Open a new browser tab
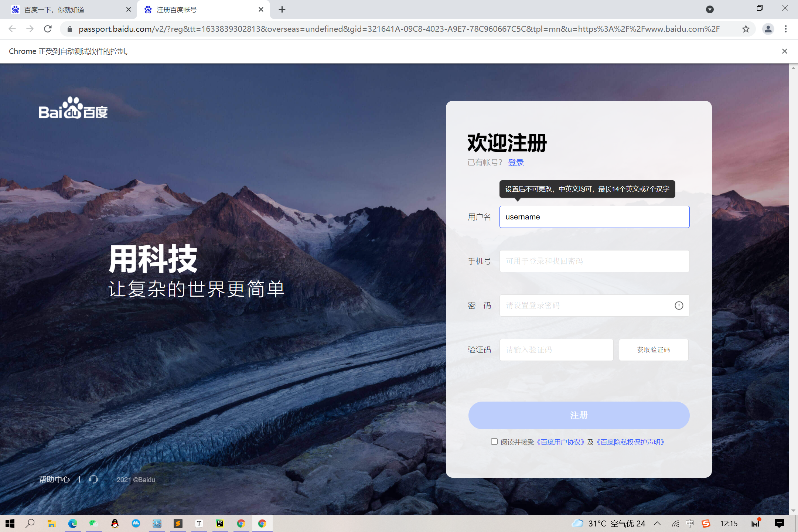The image size is (798, 532). [x=282, y=10]
